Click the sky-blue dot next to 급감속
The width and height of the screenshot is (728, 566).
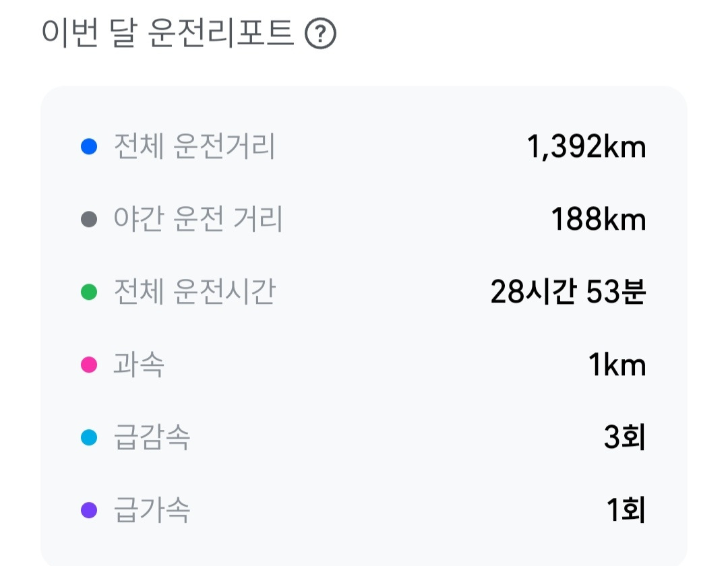click(89, 437)
